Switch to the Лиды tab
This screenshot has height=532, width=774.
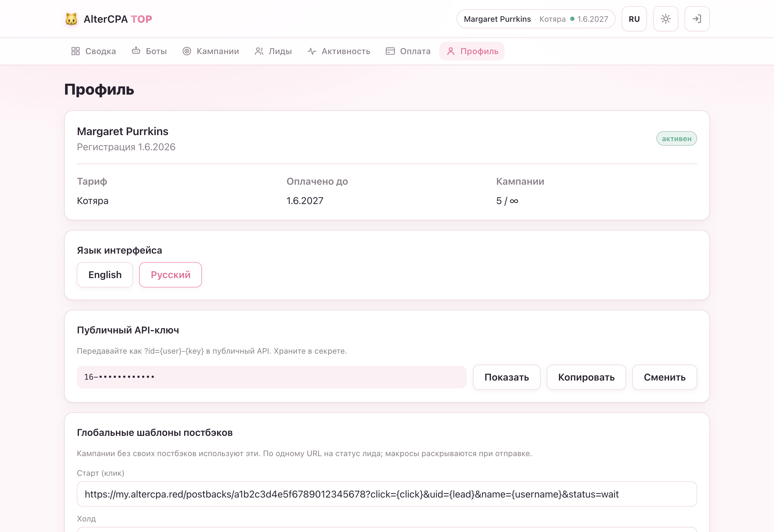click(x=273, y=51)
